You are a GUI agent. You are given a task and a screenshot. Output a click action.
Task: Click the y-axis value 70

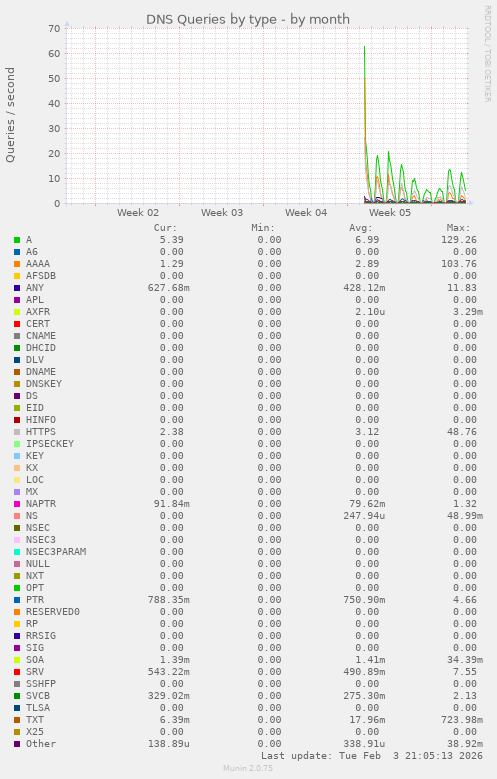(54, 29)
